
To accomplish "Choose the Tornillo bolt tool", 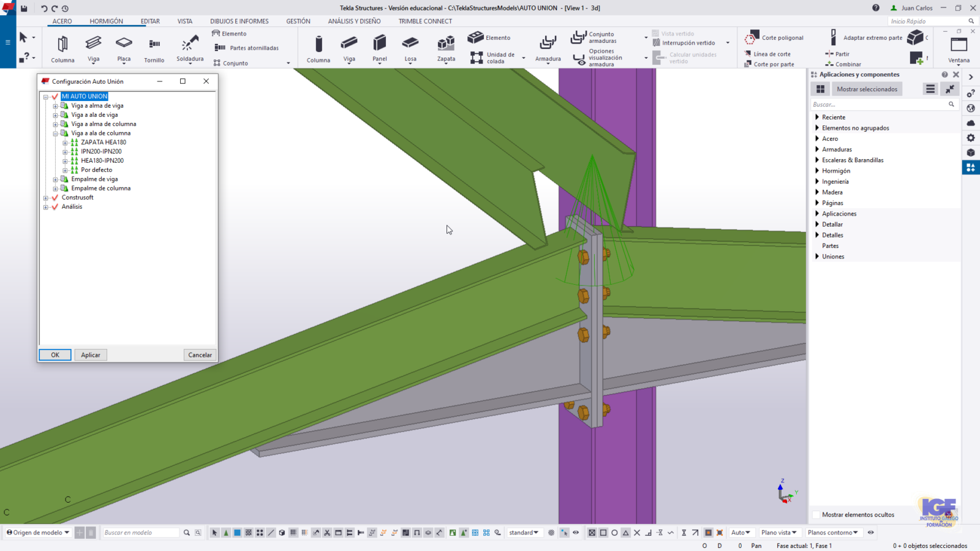I will (x=154, y=48).
